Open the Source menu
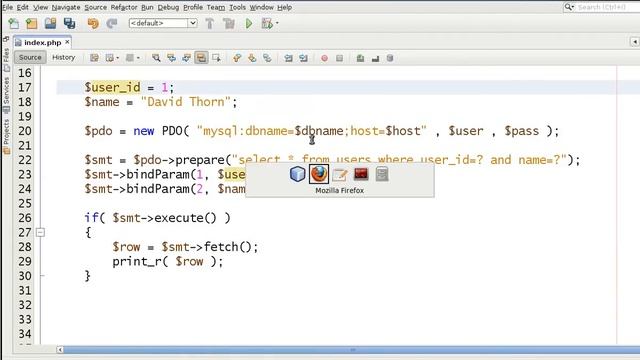Viewport: 640px width, 360px height. (96, 7)
